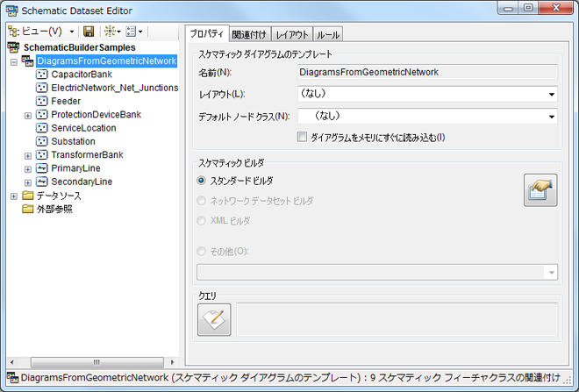579x392 pixels.
Task: Switch to the ルール tab
Action: pyautogui.click(x=328, y=34)
